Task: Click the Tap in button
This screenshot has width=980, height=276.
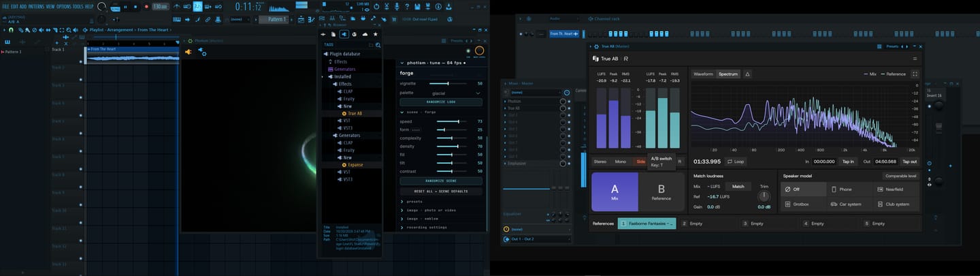Action: [x=848, y=162]
